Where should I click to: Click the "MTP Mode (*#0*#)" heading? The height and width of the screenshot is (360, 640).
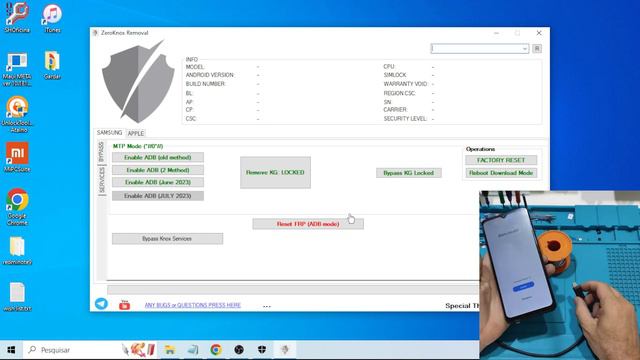(x=138, y=146)
